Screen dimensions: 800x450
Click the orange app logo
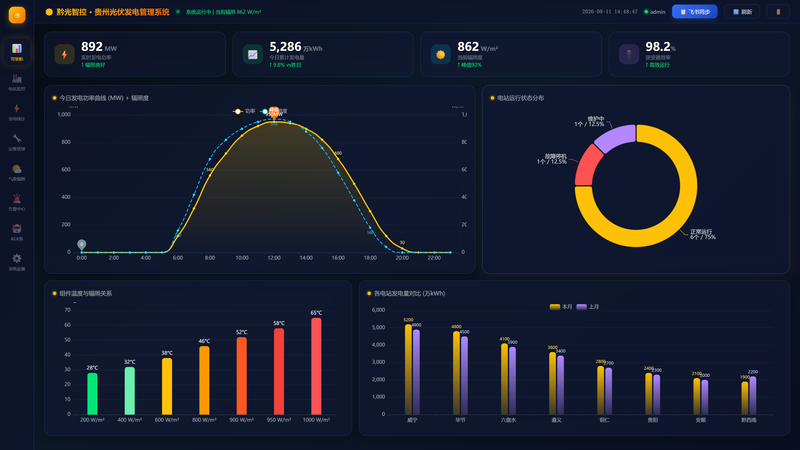pyautogui.click(x=17, y=15)
